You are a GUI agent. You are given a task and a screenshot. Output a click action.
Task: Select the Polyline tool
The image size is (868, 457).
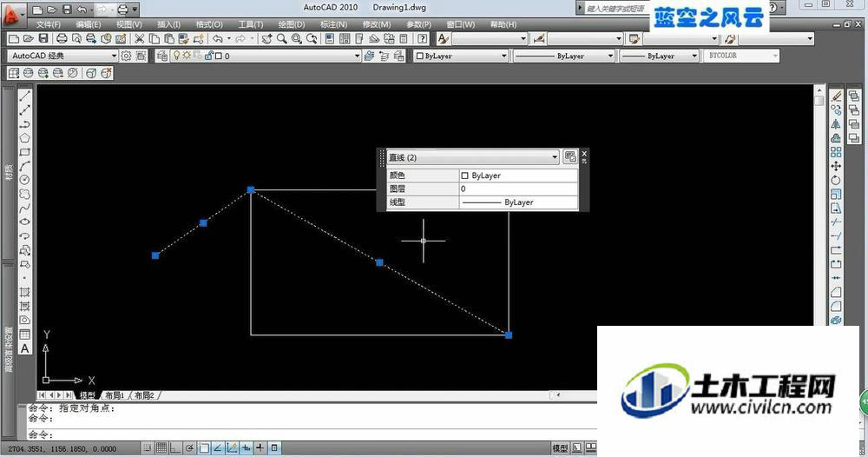pos(25,124)
